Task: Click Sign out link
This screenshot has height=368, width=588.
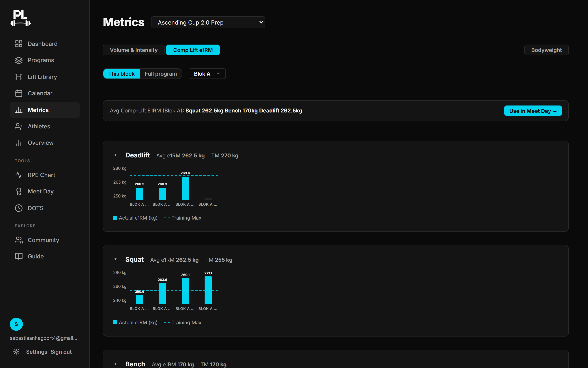Action: point(61,352)
